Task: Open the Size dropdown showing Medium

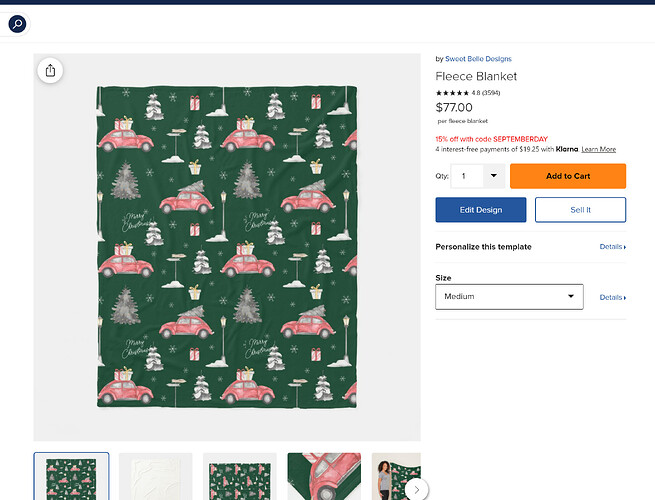Action: pos(509,297)
